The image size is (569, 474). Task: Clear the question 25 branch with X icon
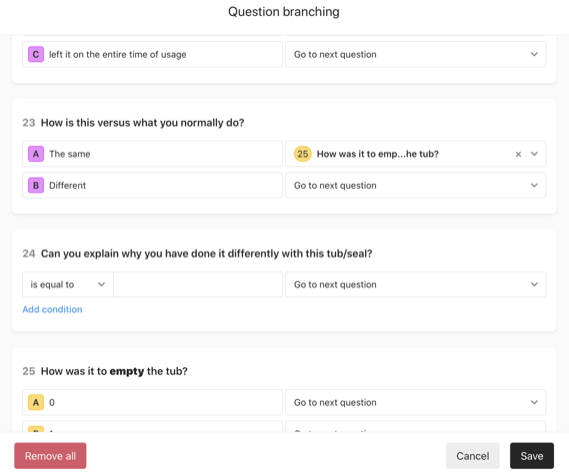click(518, 154)
